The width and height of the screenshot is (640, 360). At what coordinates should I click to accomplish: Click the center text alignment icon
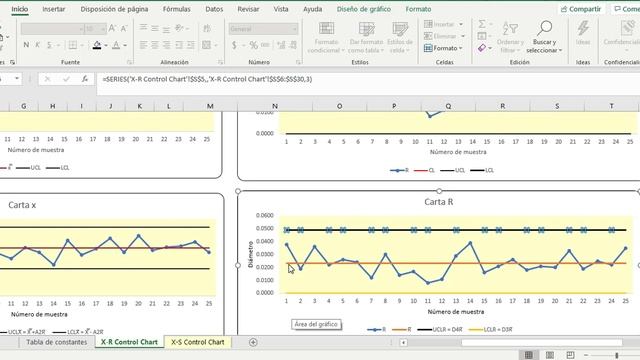[155, 45]
